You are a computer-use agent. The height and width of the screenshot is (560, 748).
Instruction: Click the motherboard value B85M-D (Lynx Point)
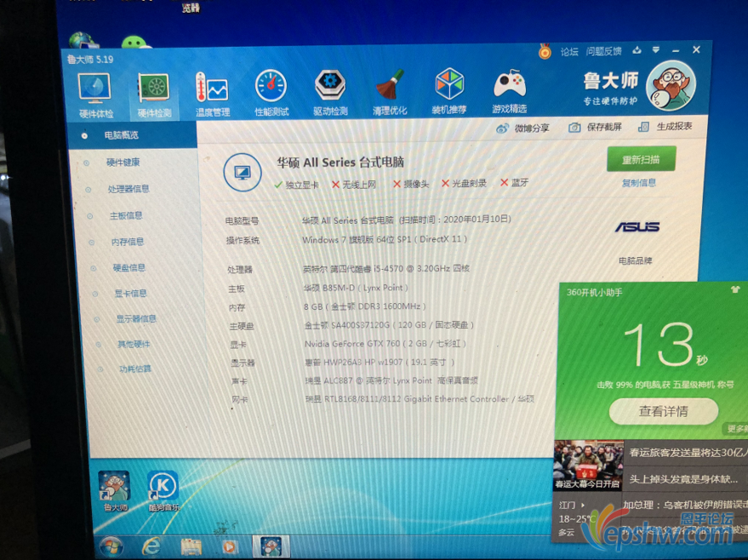pos(356,289)
